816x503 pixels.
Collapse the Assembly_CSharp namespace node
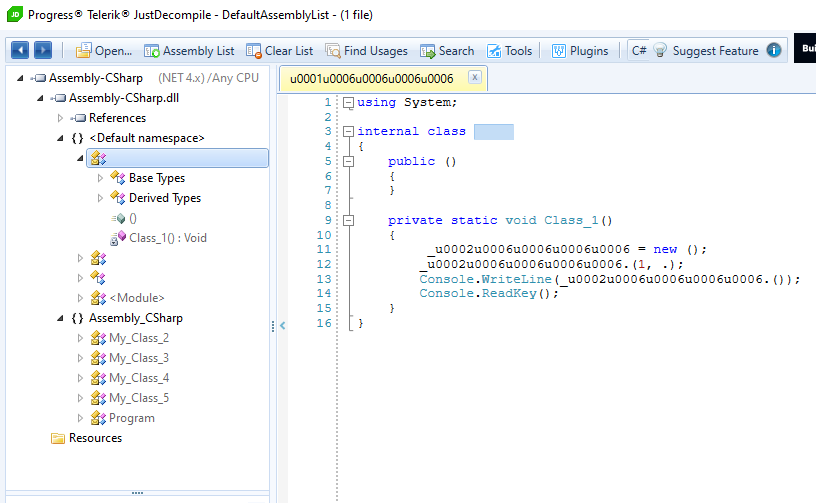click(60, 318)
